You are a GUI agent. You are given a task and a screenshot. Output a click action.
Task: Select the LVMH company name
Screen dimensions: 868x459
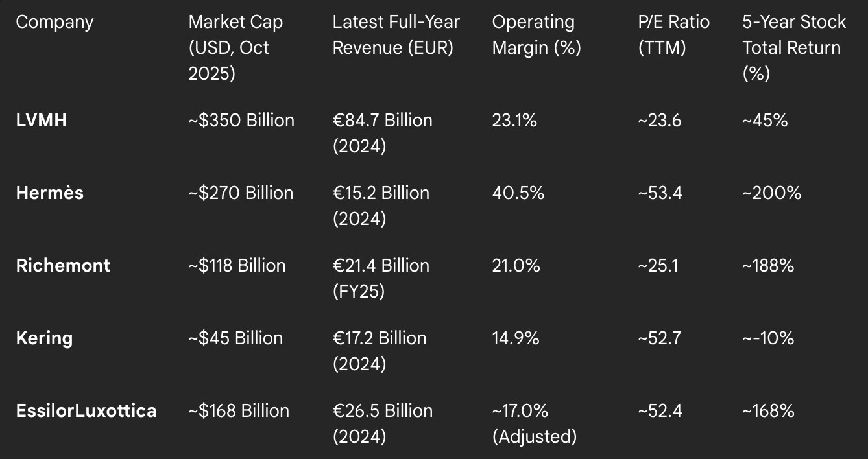point(41,121)
